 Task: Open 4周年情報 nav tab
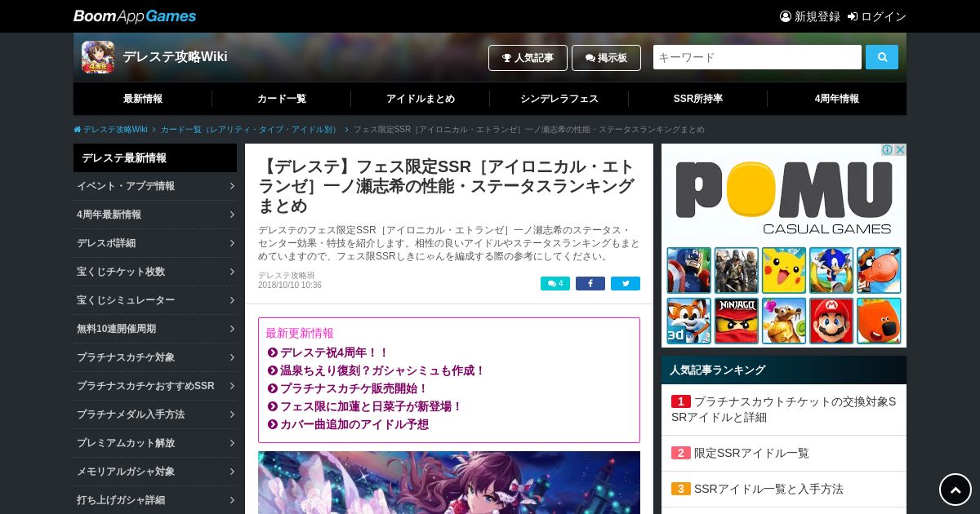[x=837, y=99]
